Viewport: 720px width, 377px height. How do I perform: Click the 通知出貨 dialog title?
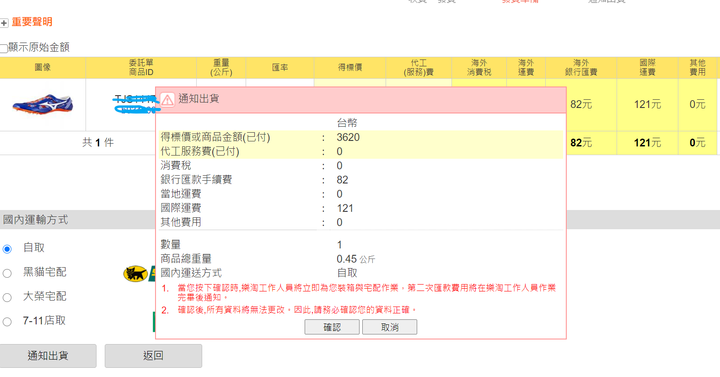198,99
